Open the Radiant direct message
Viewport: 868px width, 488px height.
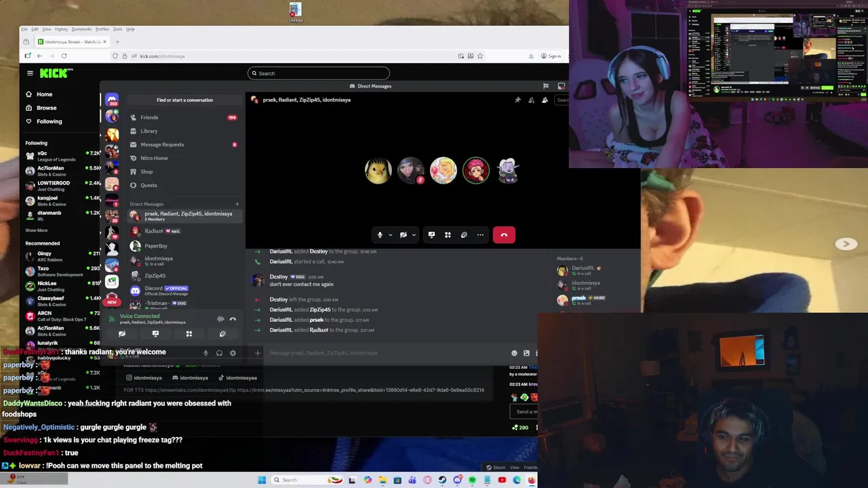coord(184,231)
